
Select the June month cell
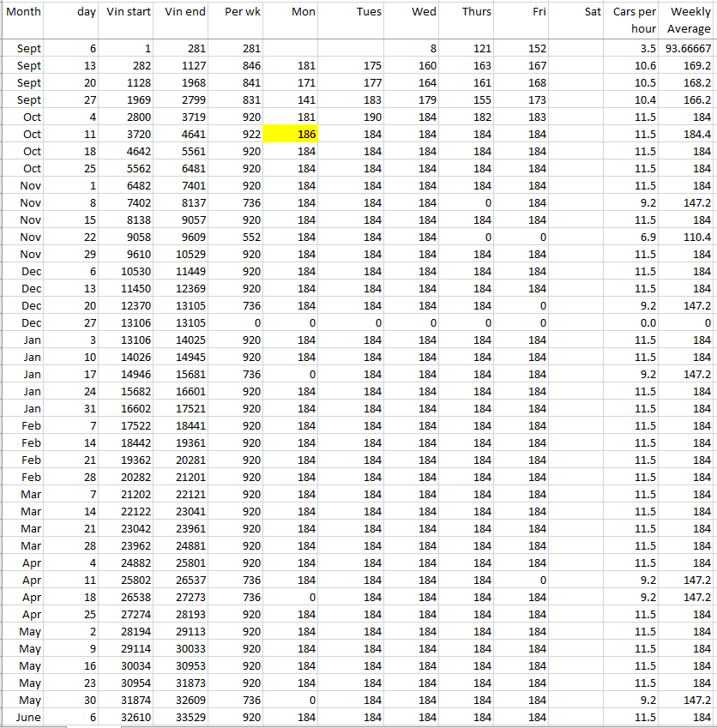point(23,717)
